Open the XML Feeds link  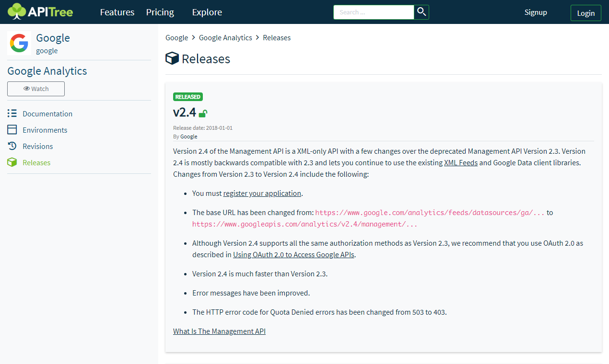pyautogui.click(x=461, y=162)
